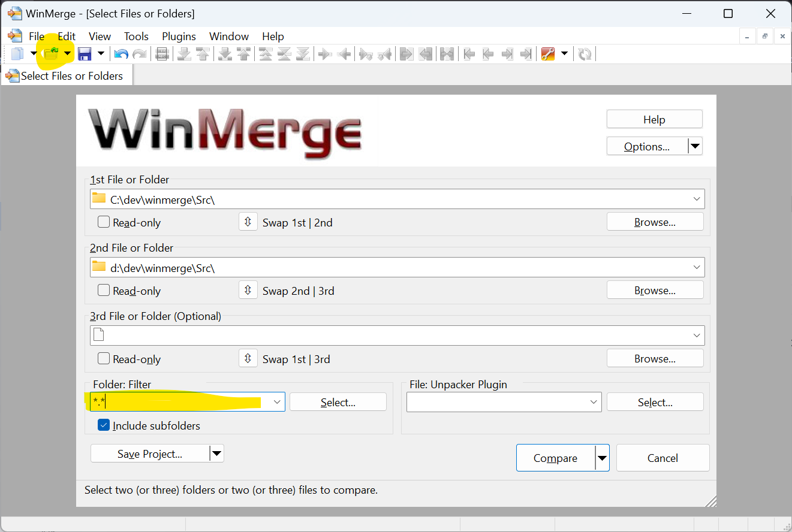Click the Undo toolbar icon
This screenshot has height=532, width=792.
(x=120, y=53)
